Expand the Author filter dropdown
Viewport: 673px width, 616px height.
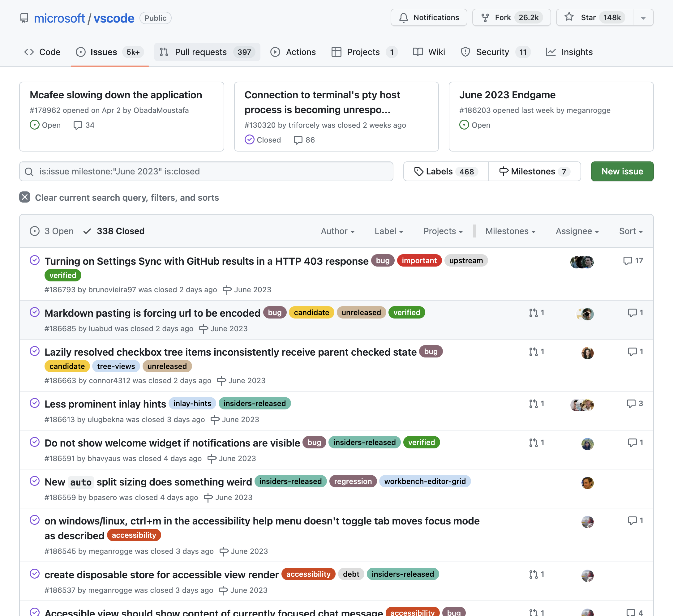click(337, 231)
